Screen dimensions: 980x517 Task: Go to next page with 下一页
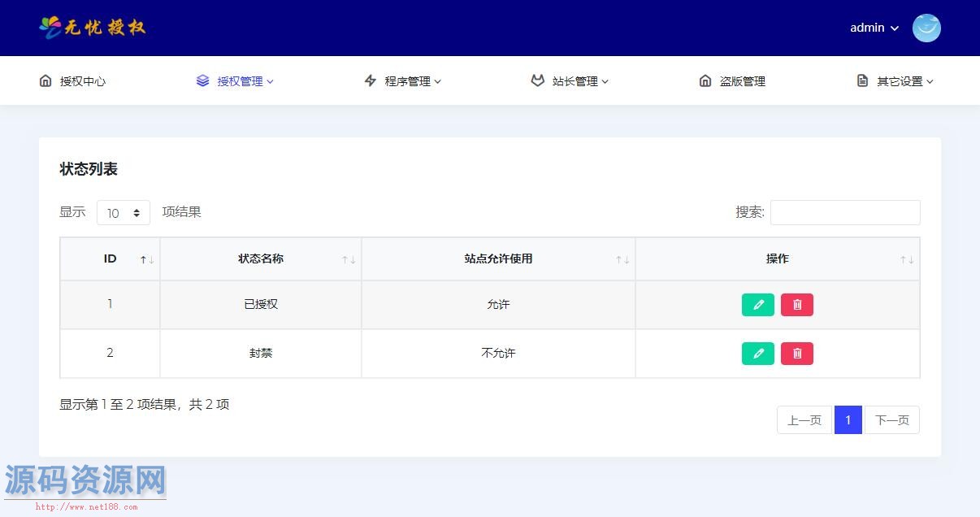pos(892,420)
